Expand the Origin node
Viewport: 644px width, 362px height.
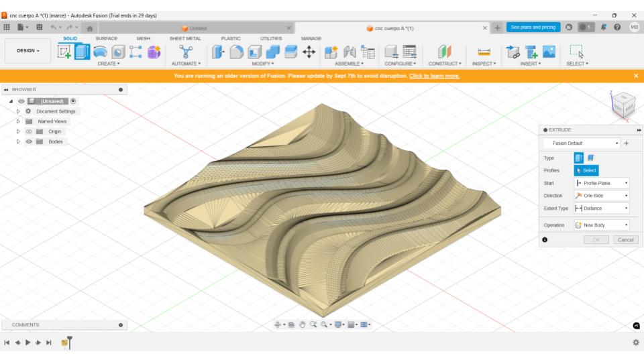coord(18,131)
